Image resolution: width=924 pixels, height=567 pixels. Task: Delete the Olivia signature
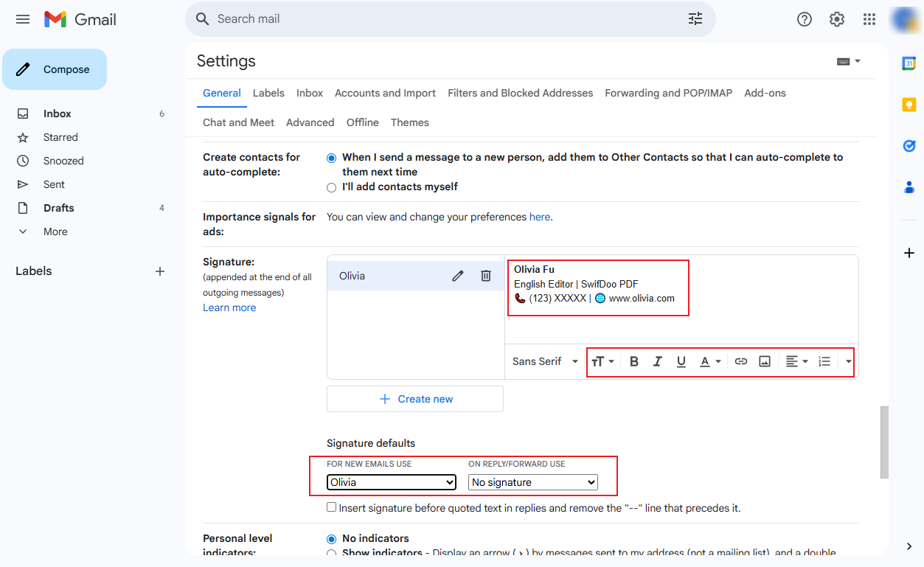pos(486,276)
